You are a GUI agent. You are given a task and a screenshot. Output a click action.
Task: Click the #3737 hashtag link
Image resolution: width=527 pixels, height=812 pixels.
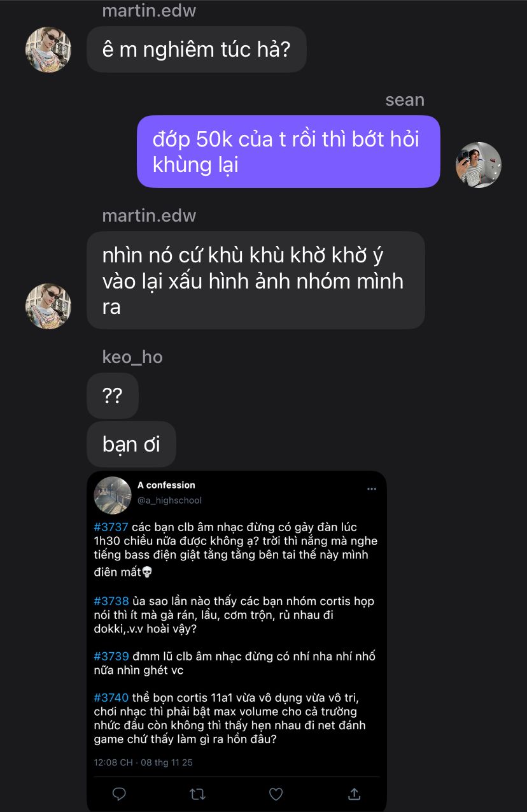click(x=111, y=527)
